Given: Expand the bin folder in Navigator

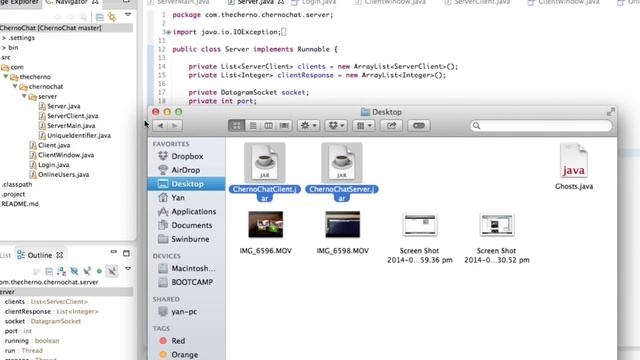Looking at the screenshot, I should point(4,48).
